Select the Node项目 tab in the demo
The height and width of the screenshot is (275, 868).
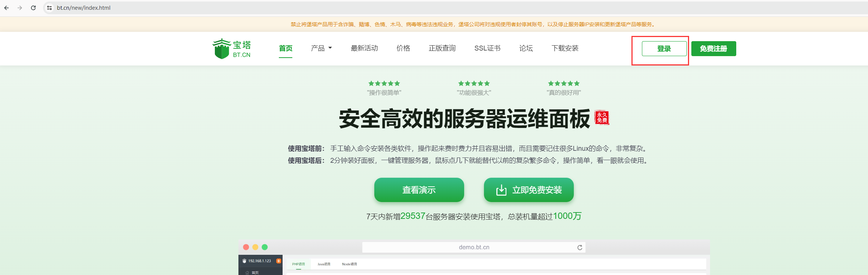350,264
